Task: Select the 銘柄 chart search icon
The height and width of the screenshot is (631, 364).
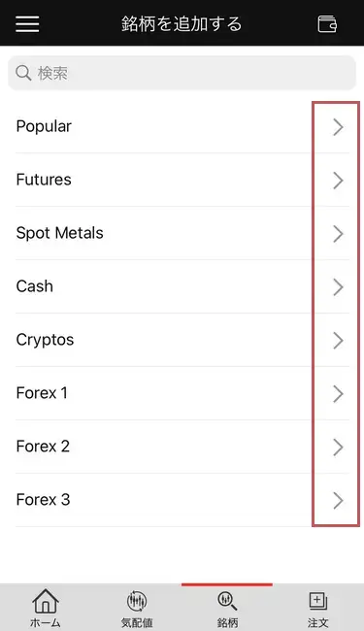Action: (x=227, y=601)
